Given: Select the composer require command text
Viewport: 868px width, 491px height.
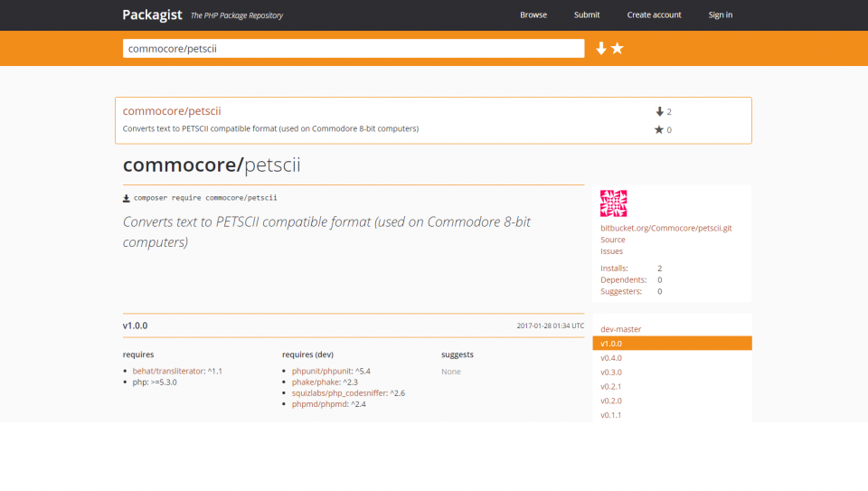Looking at the screenshot, I should tap(205, 198).
